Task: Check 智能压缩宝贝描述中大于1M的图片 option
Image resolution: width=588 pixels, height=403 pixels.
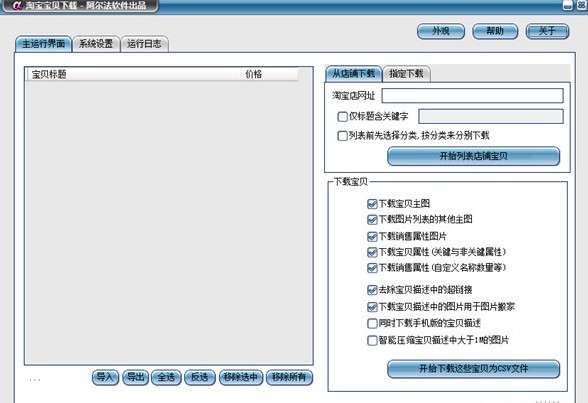Action: (372, 340)
